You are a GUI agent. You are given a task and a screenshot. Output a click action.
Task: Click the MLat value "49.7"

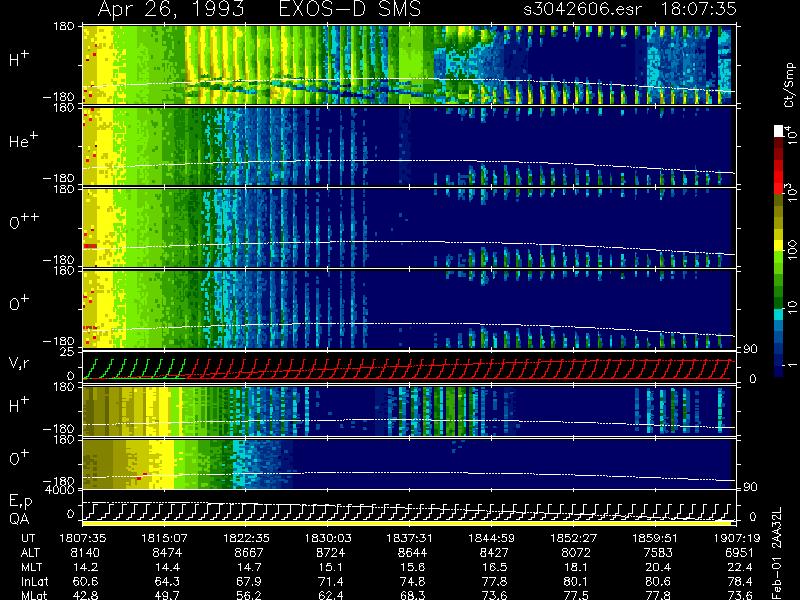(x=168, y=595)
